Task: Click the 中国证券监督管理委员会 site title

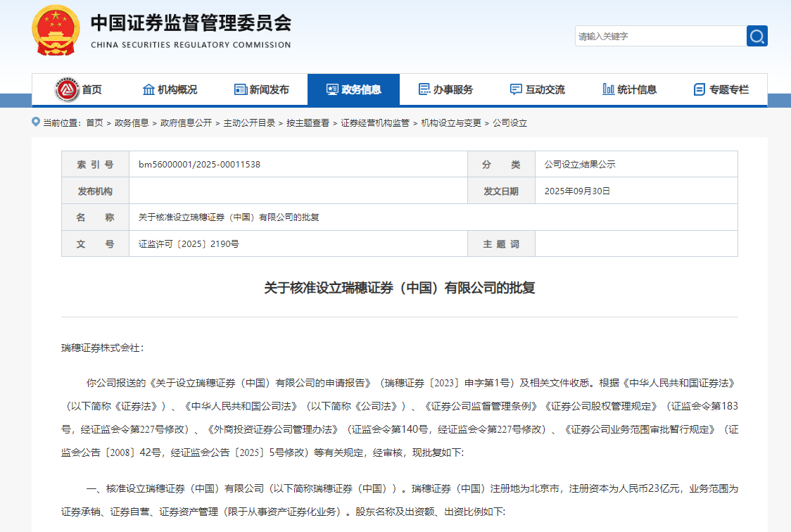Action: pyautogui.click(x=191, y=23)
